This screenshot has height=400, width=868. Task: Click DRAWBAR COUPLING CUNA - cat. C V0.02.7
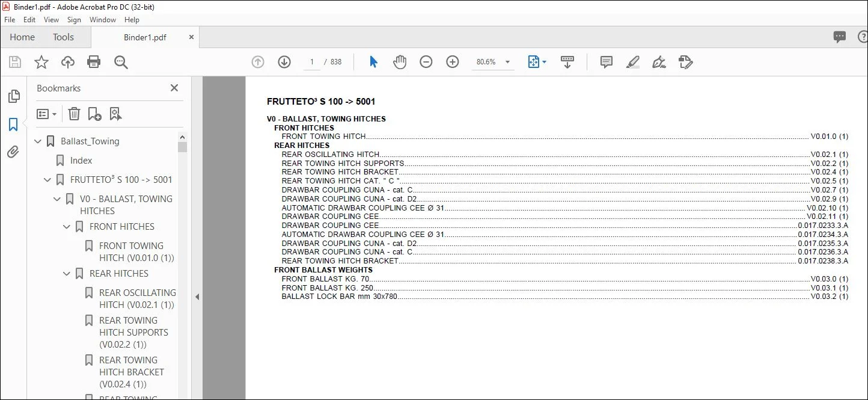coord(564,189)
